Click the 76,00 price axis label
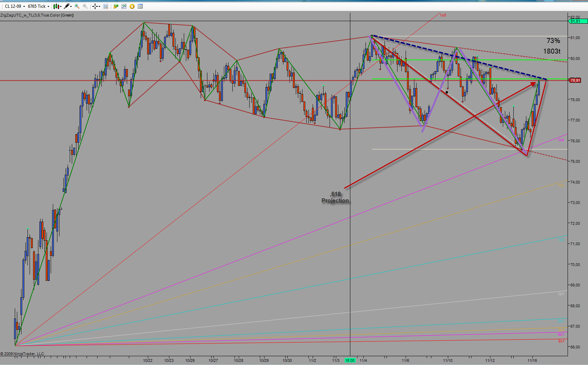This screenshot has height=365, width=588. (x=575, y=141)
